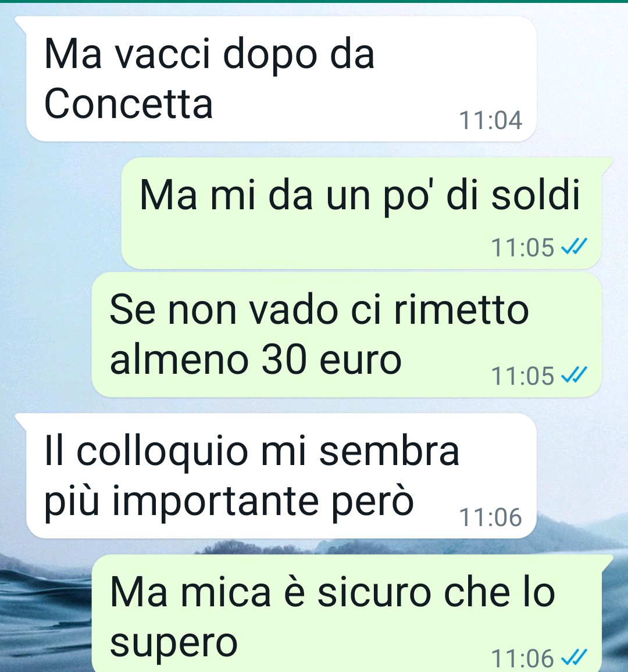This screenshot has height=672, width=628.
Task: Click the word 'Concetta' in the first message
Action: 129,103
